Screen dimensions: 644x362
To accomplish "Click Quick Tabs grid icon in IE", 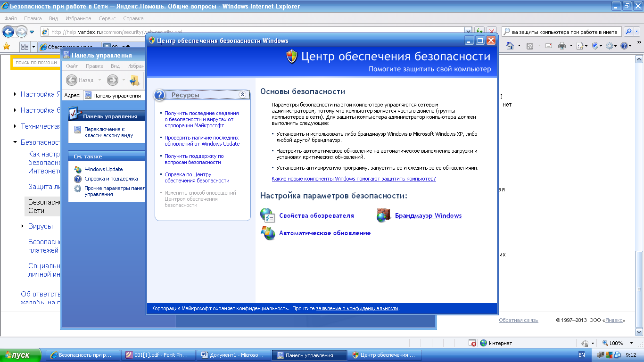I will pyautogui.click(x=24, y=46).
